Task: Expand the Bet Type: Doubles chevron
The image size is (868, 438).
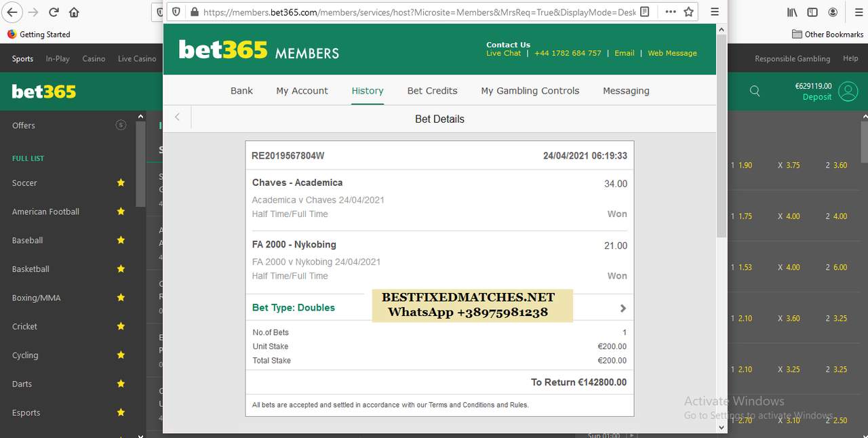Action: pyautogui.click(x=623, y=308)
